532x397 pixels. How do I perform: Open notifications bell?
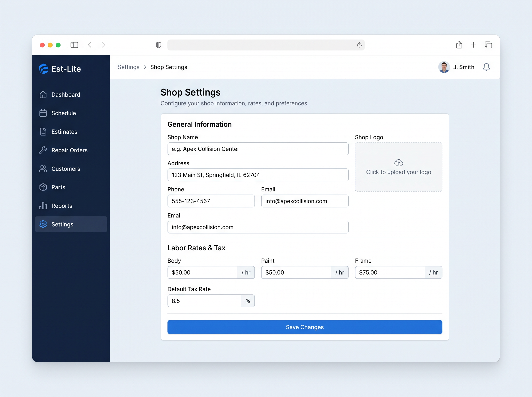click(486, 67)
